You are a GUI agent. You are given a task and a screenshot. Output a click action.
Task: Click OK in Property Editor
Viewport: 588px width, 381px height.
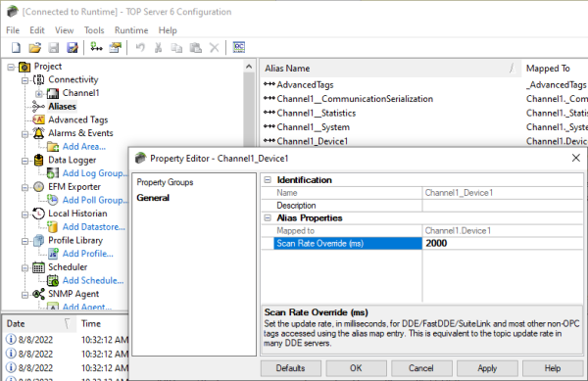356,368
